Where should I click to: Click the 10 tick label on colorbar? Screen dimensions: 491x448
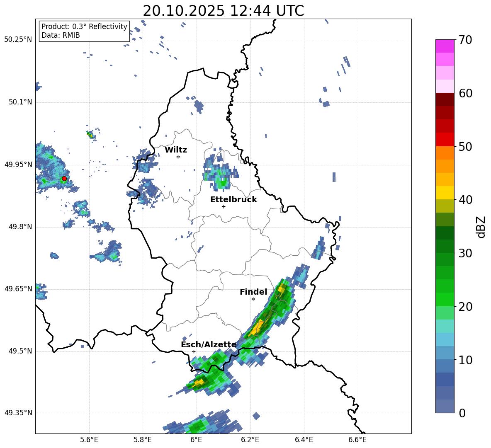(x=465, y=360)
